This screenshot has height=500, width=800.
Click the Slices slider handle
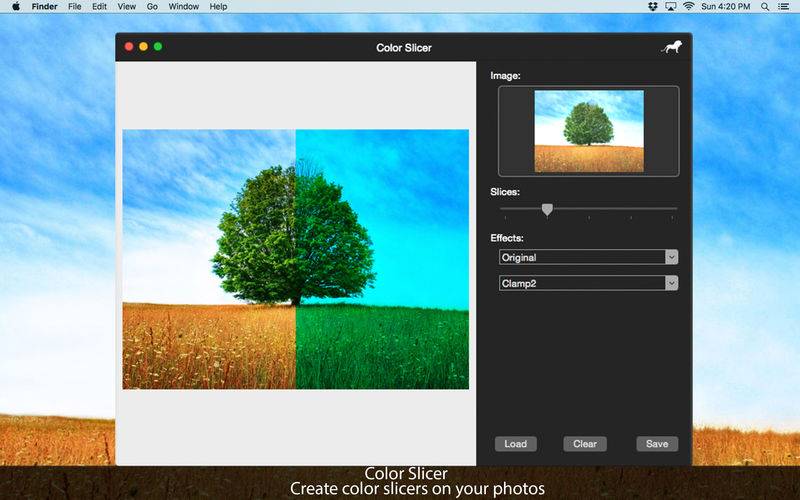point(547,210)
